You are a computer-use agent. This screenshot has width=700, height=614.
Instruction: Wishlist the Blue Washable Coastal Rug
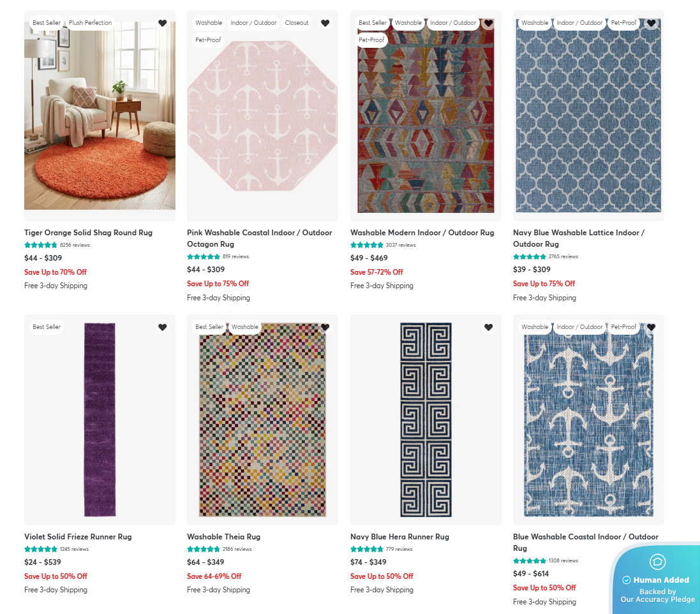click(x=651, y=327)
